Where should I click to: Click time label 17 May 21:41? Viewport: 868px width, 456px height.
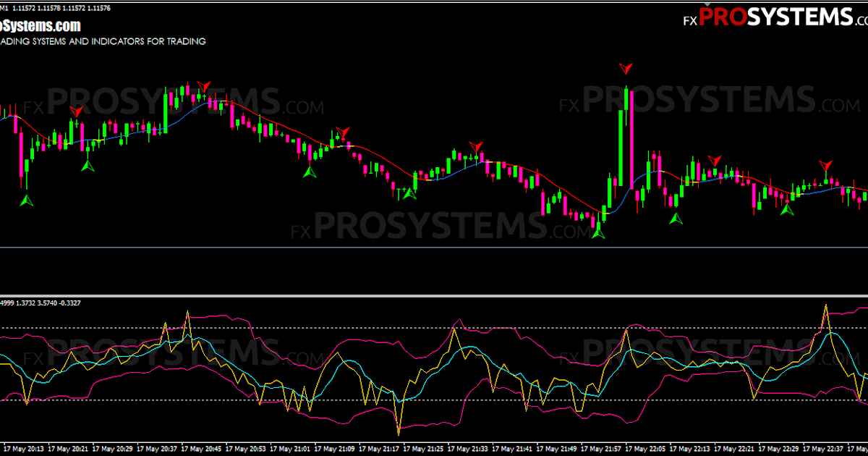point(514,449)
